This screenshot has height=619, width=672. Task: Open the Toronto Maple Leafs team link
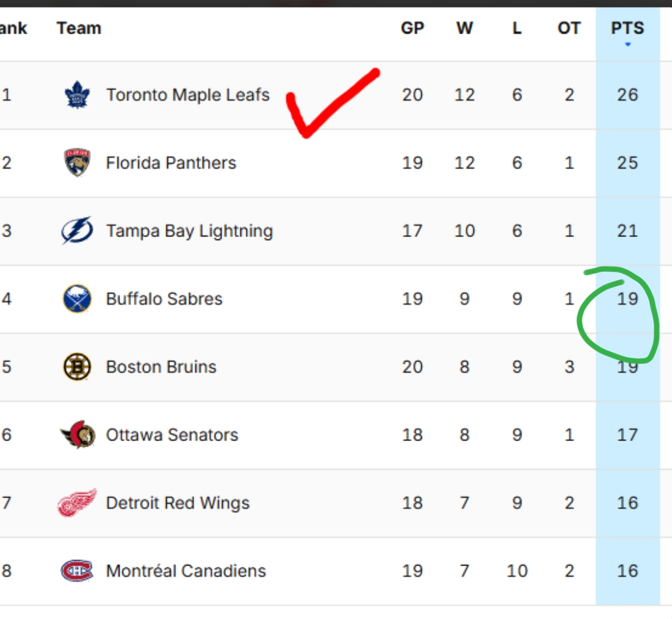tap(188, 95)
